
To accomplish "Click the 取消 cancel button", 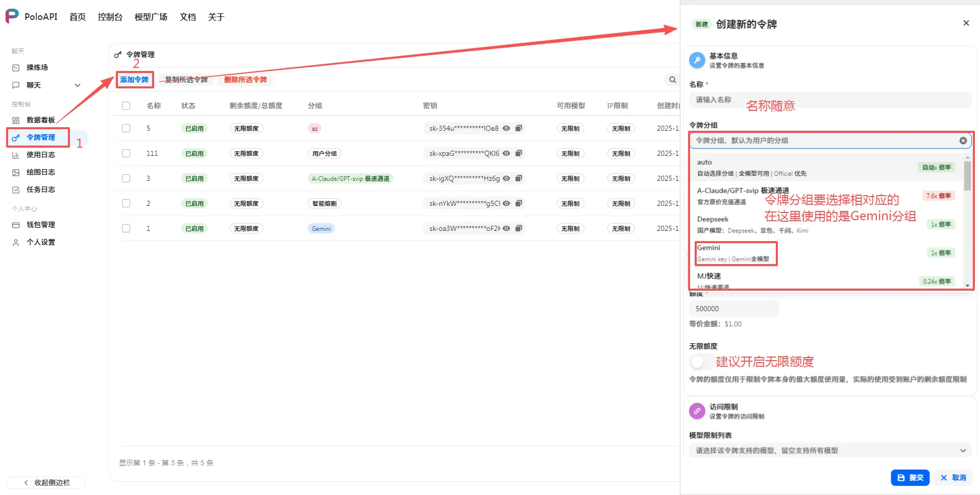I will point(953,478).
